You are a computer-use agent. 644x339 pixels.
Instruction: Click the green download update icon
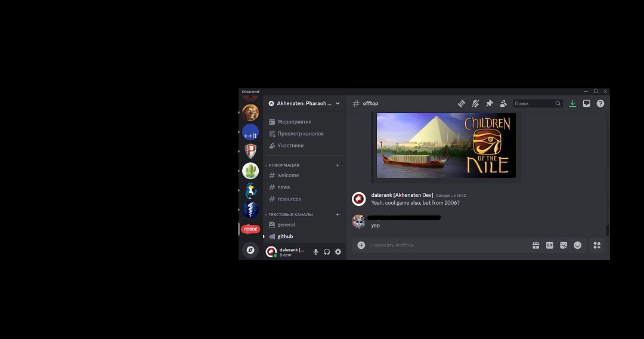pyautogui.click(x=572, y=103)
